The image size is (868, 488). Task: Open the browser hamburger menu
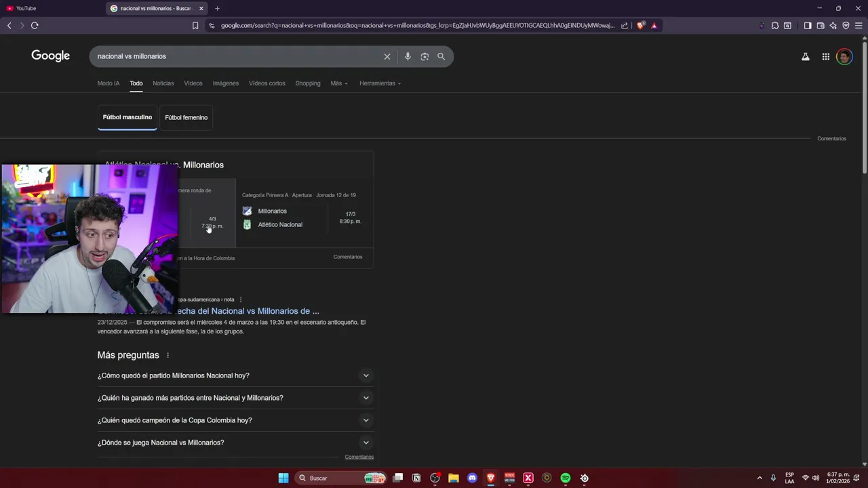click(859, 26)
